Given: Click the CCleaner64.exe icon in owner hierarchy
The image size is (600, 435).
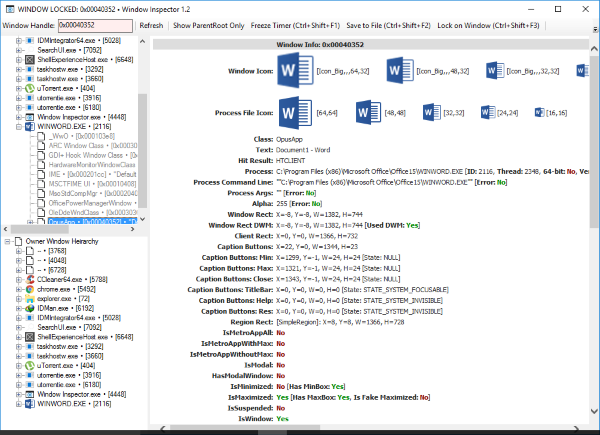Looking at the screenshot, I should click(x=30, y=280).
